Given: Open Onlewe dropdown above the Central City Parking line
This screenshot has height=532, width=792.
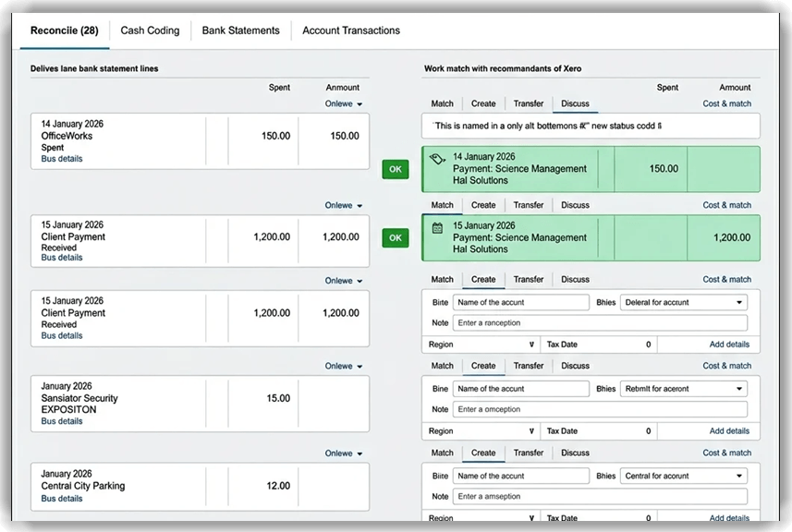Looking at the screenshot, I should tap(344, 453).
